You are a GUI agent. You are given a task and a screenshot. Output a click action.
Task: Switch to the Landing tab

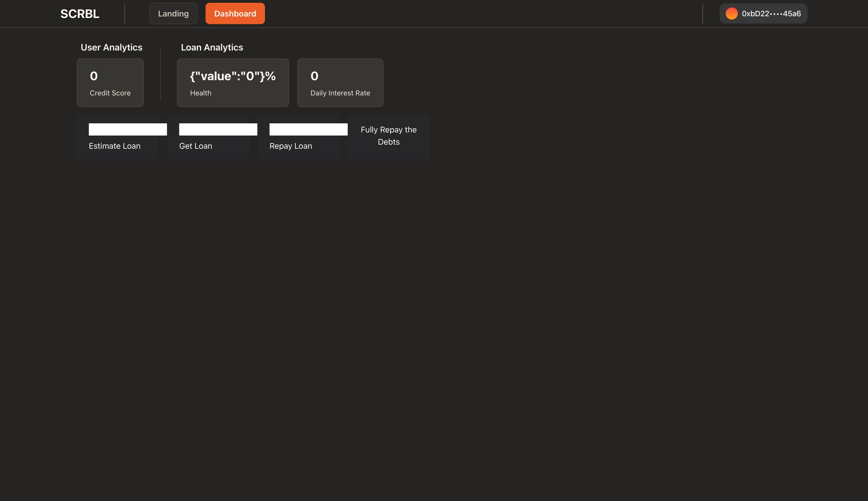pos(173,13)
